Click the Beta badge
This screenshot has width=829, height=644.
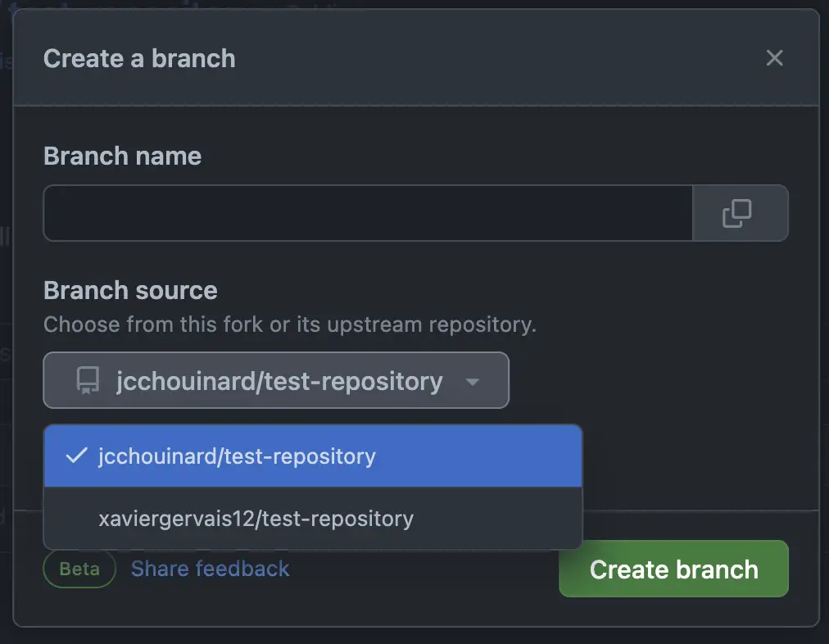pyautogui.click(x=79, y=569)
